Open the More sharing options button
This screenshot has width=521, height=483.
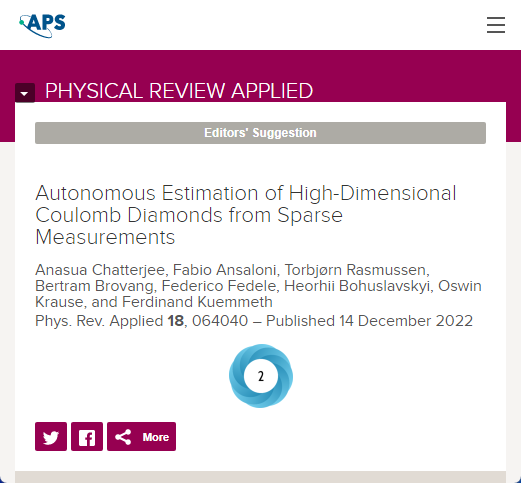click(x=141, y=436)
